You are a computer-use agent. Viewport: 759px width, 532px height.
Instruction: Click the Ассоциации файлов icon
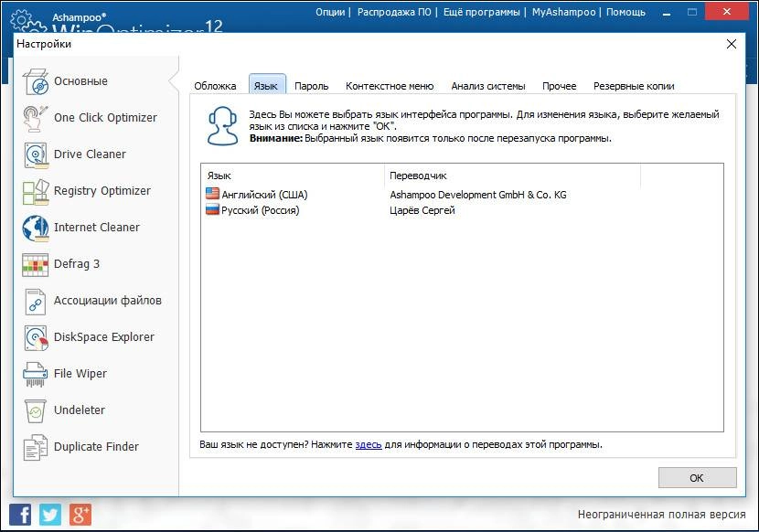tap(36, 301)
